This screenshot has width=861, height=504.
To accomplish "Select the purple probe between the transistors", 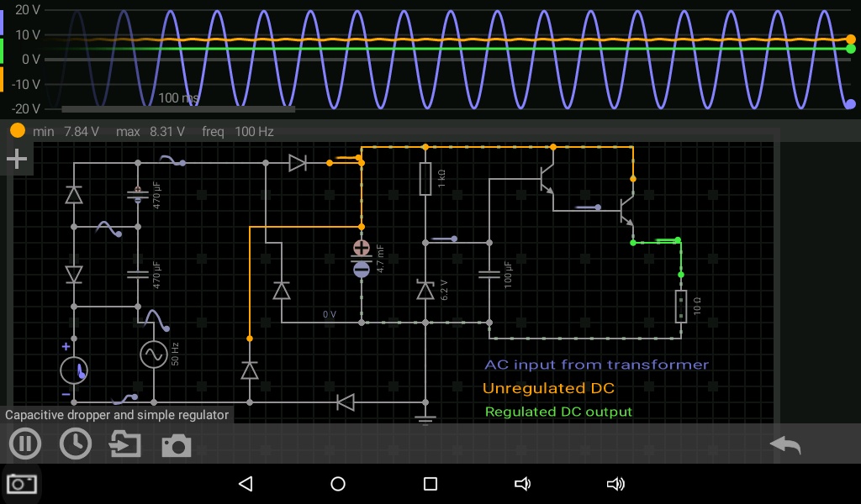I will click(x=588, y=207).
